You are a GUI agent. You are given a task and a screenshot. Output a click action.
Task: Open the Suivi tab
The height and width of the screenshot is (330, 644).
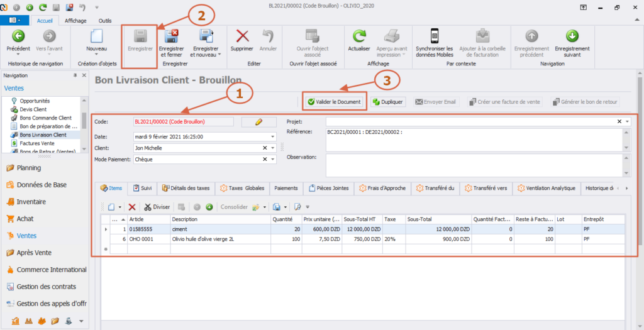(143, 189)
